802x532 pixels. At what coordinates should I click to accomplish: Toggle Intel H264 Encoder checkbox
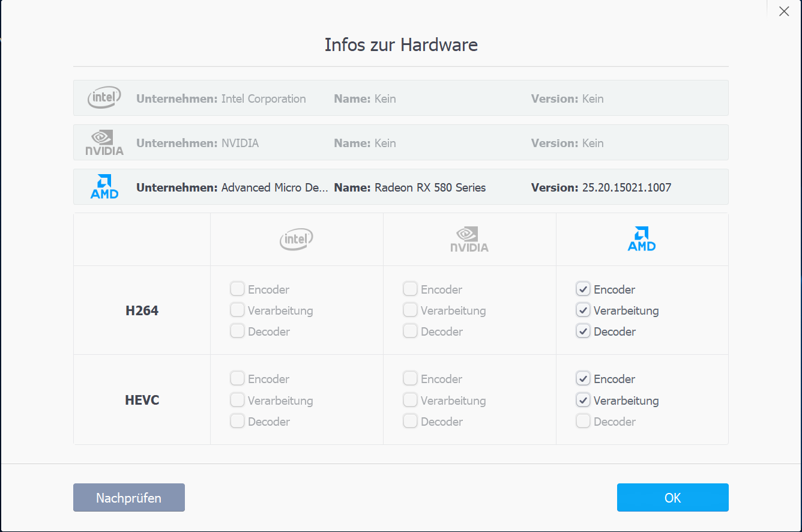237,289
